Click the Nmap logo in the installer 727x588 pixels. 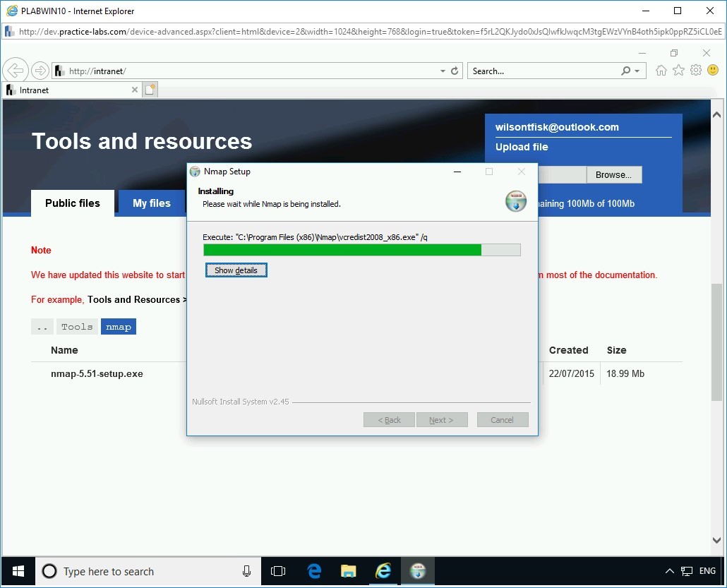[516, 201]
